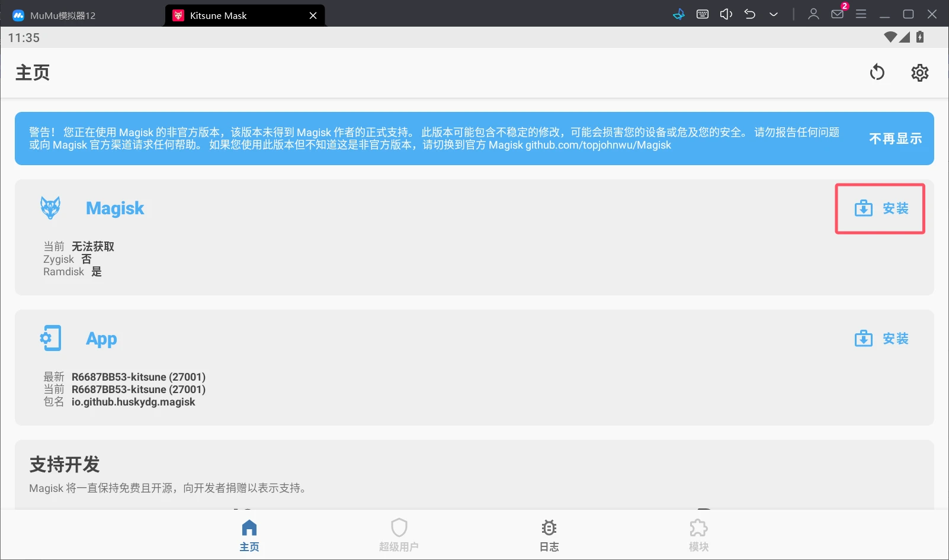
Task: Select the 主页 bottom tab
Action: (249, 535)
